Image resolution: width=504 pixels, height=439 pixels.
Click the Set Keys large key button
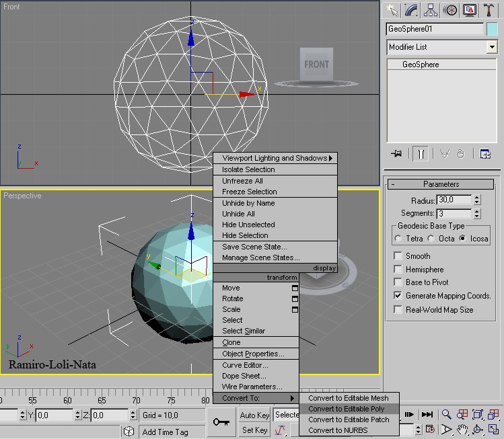(x=221, y=422)
